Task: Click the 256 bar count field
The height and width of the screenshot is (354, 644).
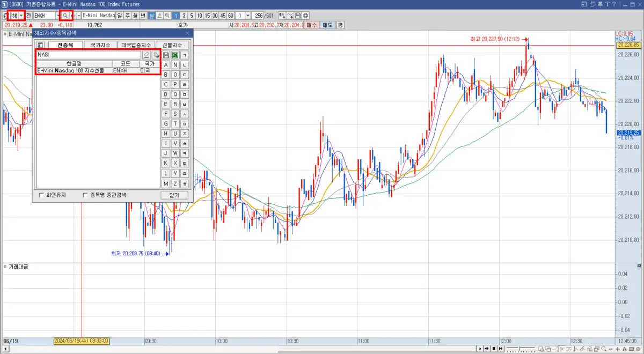Action: pyautogui.click(x=258, y=16)
